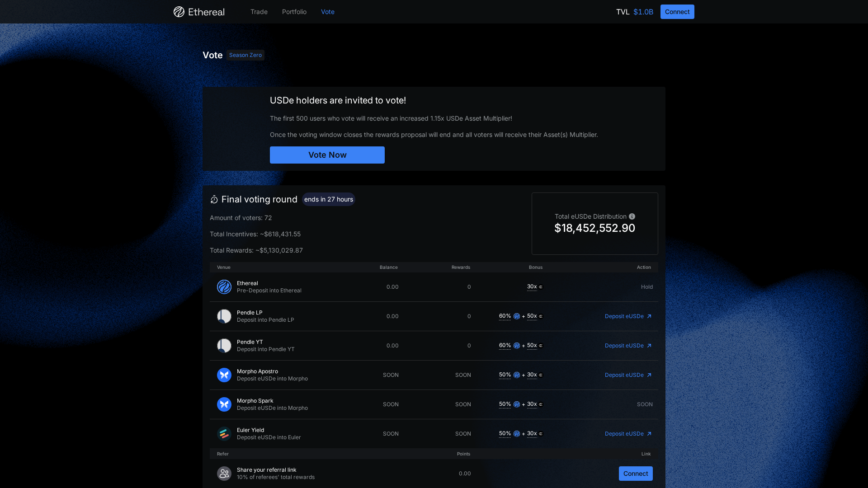The width and height of the screenshot is (868, 488).
Task: Click the 50% boost badge for Euler Yield
Action: [505, 433]
